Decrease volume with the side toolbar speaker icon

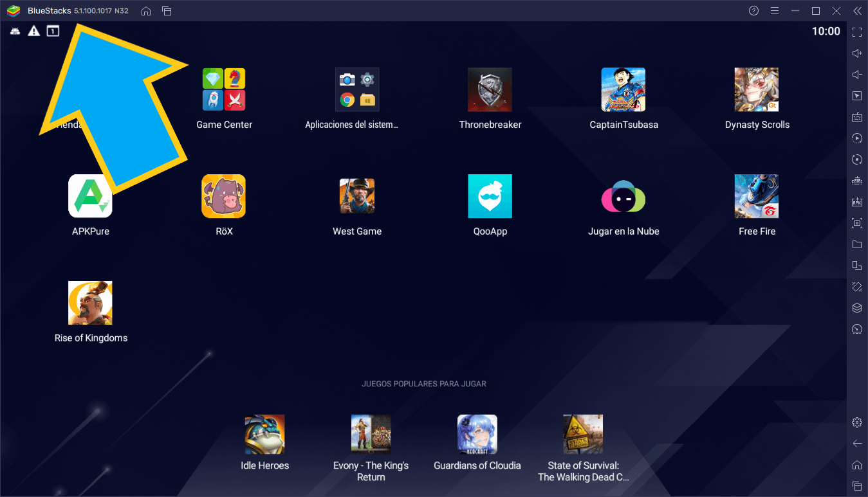point(856,75)
